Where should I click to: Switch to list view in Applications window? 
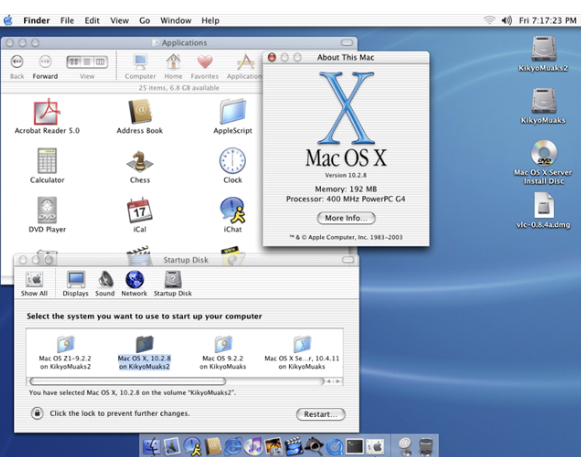[x=87, y=62]
